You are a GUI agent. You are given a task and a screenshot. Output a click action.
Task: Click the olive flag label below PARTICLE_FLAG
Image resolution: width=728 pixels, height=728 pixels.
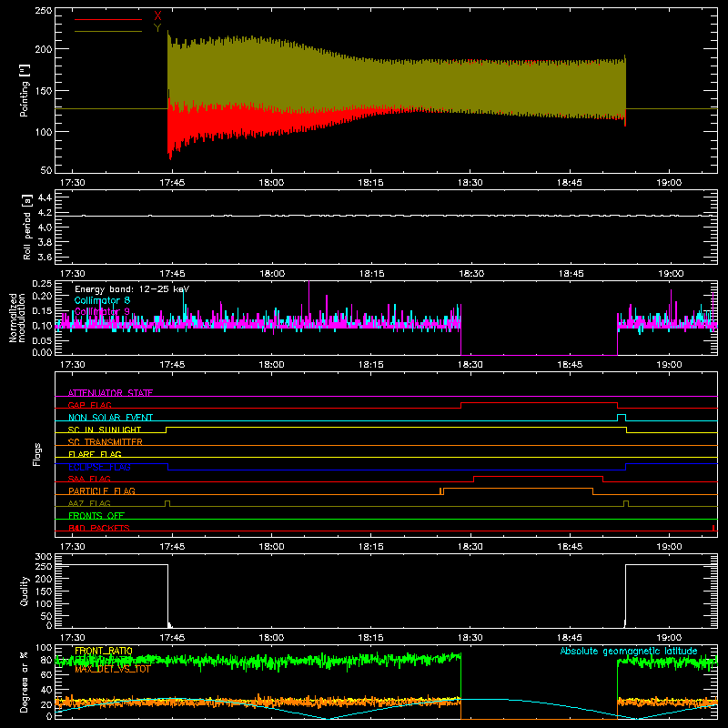(x=89, y=503)
